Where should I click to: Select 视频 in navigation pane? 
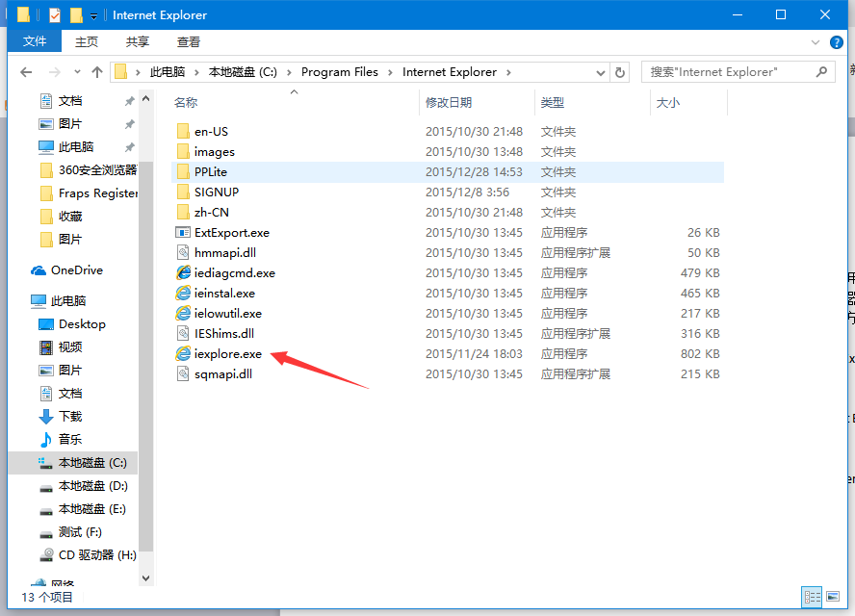(x=70, y=346)
